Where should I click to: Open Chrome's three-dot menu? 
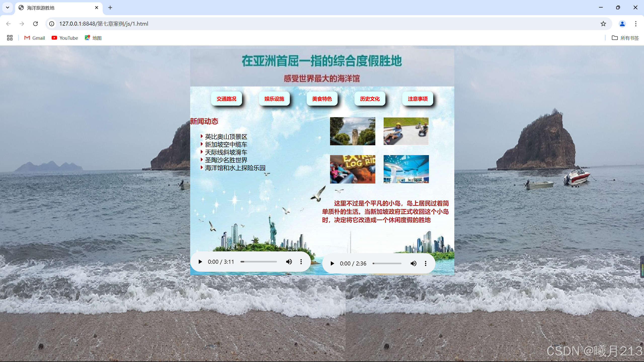coord(636,24)
